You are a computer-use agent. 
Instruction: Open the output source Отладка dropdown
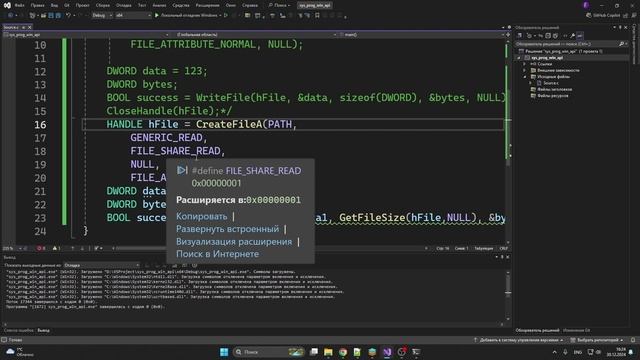click(x=102, y=265)
